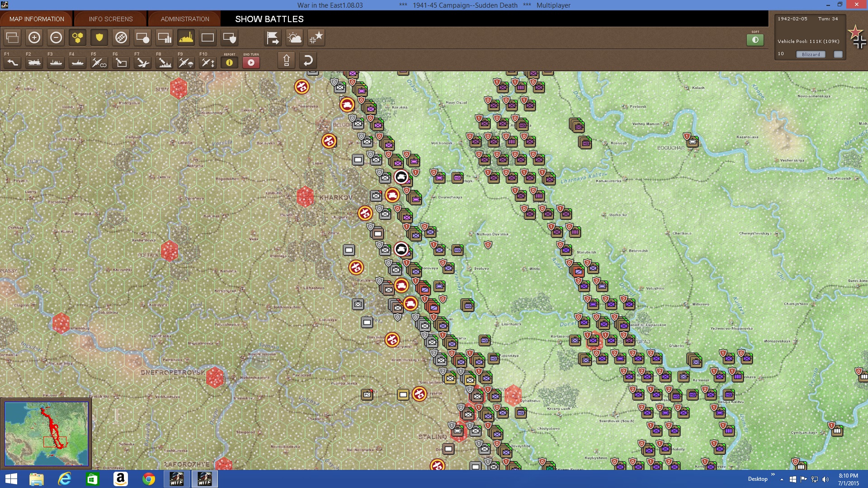Select F6 bomb unit mode icon

coord(121,62)
